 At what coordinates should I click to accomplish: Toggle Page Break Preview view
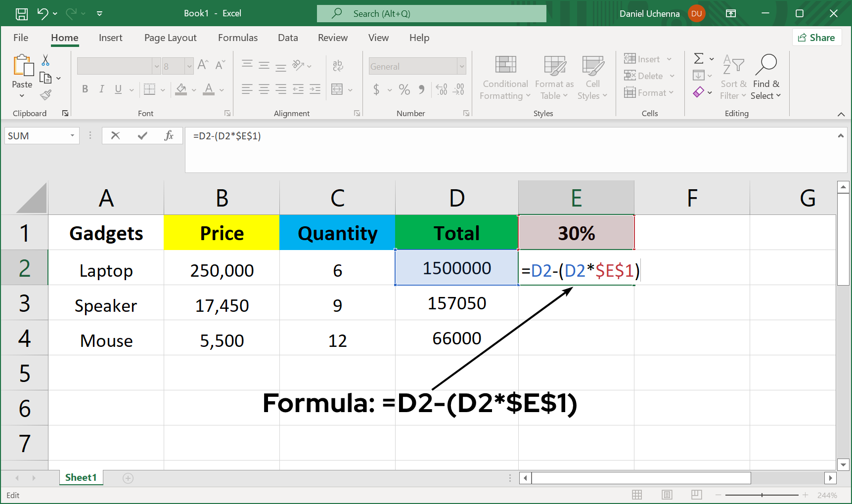696,495
